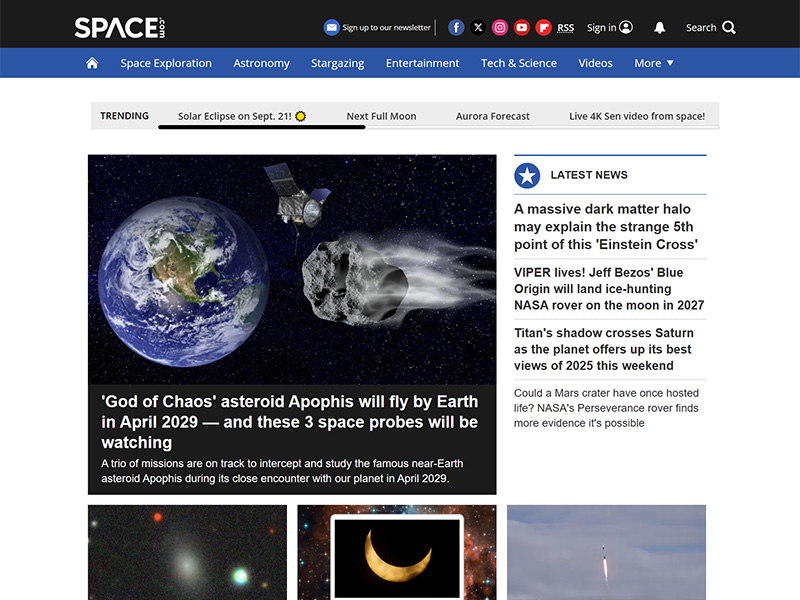Open the Tech & Science section
Viewport: 800px width, 600px height.
pyautogui.click(x=519, y=62)
